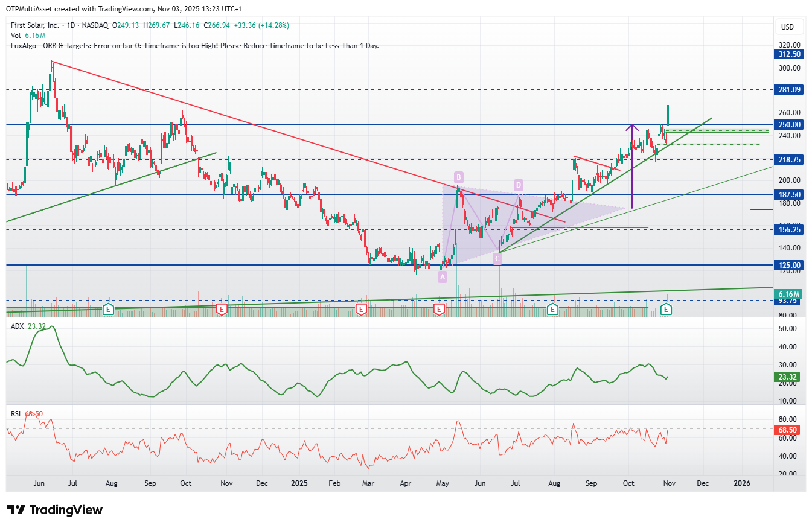Open the USD currency selector
This screenshot has height=528, width=812.
pos(787,27)
